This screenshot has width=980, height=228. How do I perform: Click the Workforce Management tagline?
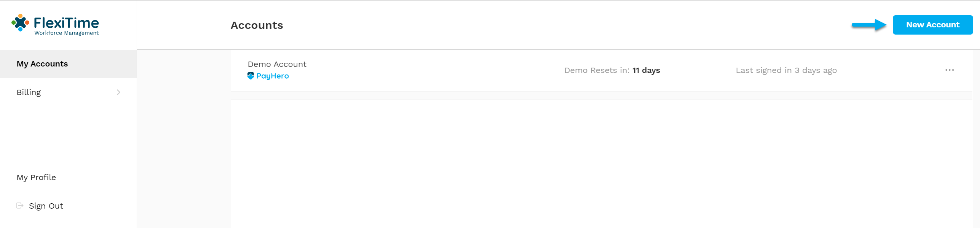[67, 33]
